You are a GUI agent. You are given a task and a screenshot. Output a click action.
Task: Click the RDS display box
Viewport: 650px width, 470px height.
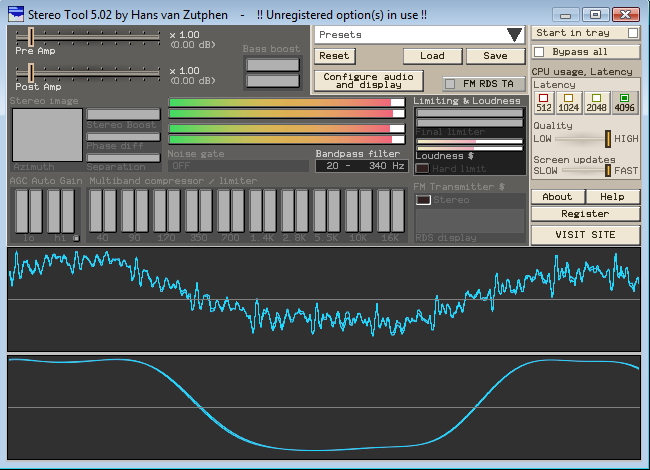pos(470,221)
